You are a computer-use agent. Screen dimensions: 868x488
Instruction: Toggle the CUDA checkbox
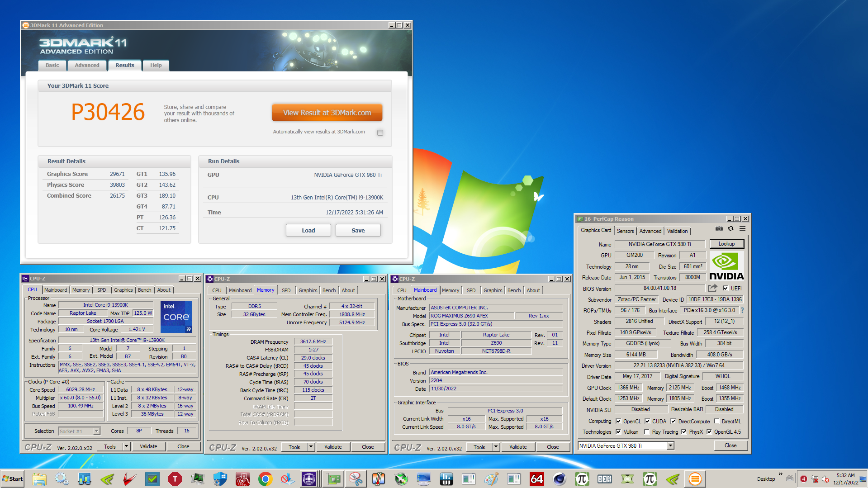(647, 421)
